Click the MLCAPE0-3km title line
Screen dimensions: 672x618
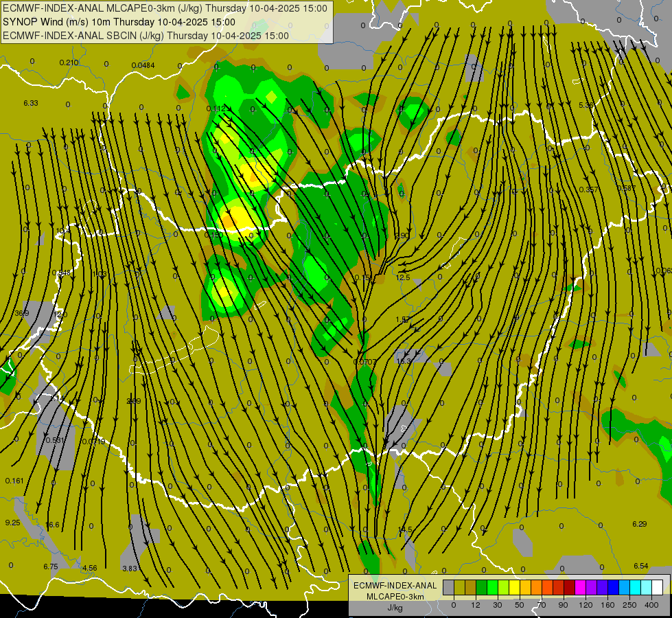pyautogui.click(x=165, y=8)
